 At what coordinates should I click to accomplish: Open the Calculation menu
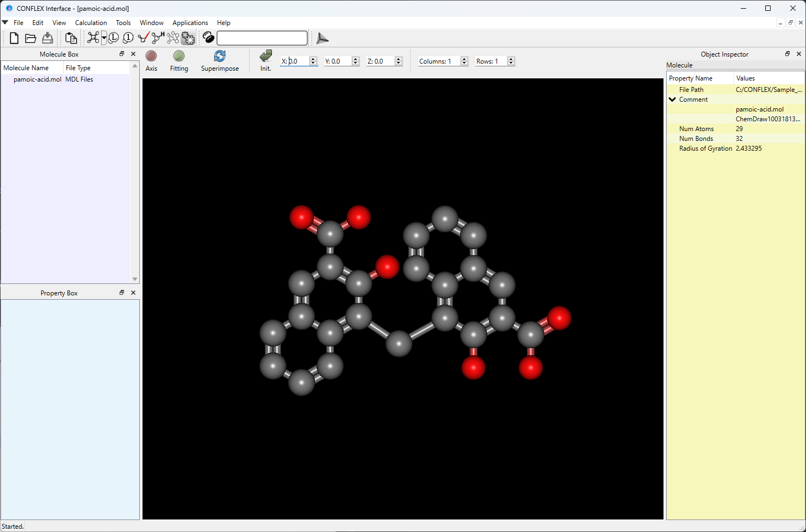click(91, 23)
